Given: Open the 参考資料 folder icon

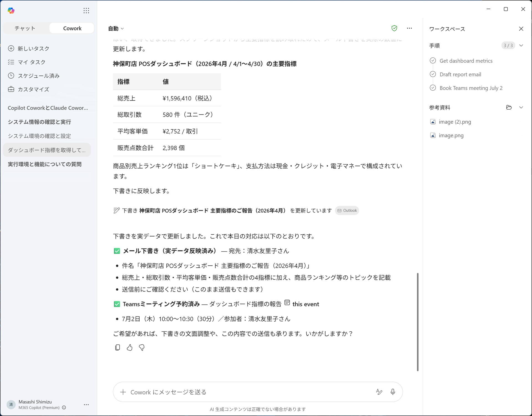Looking at the screenshot, I should click(509, 107).
